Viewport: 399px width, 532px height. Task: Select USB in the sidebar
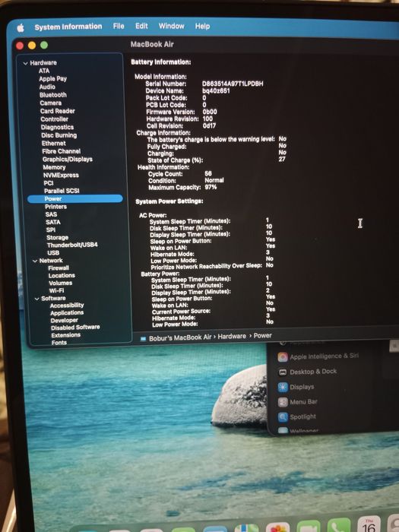coord(53,253)
